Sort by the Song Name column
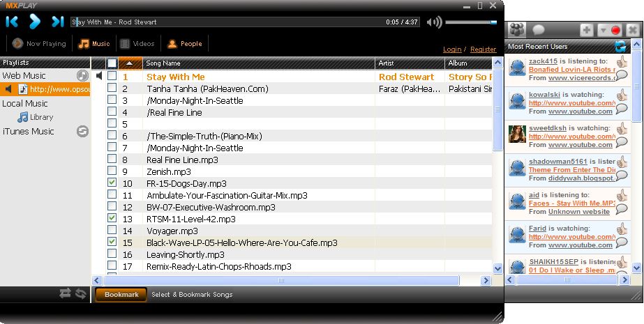The width and height of the screenshot is (644, 324). [x=259, y=63]
